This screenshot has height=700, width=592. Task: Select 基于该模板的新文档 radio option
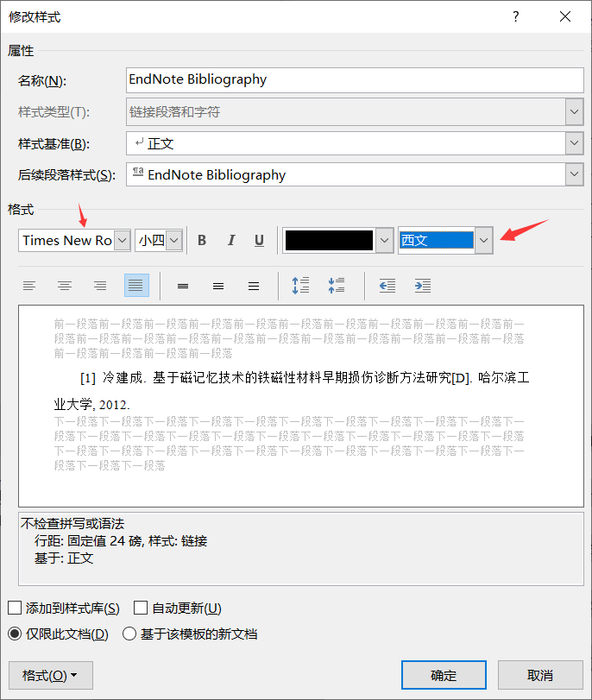coord(129,634)
